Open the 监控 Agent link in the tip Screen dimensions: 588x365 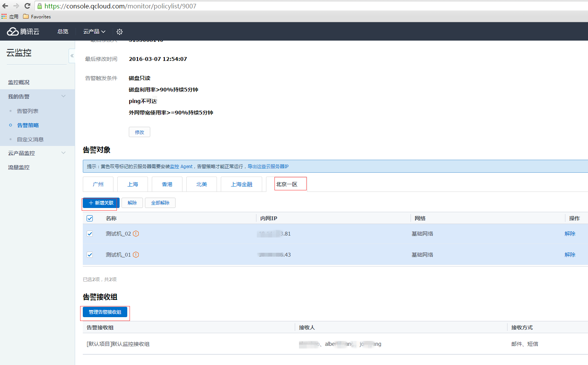(x=181, y=167)
